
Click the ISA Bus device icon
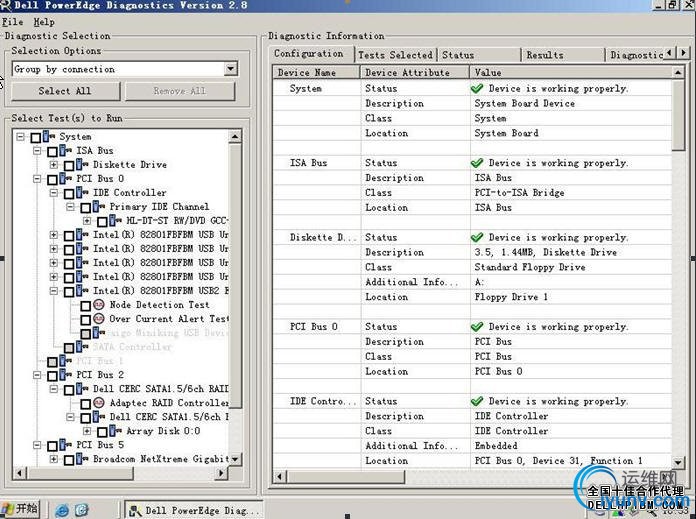(x=66, y=151)
